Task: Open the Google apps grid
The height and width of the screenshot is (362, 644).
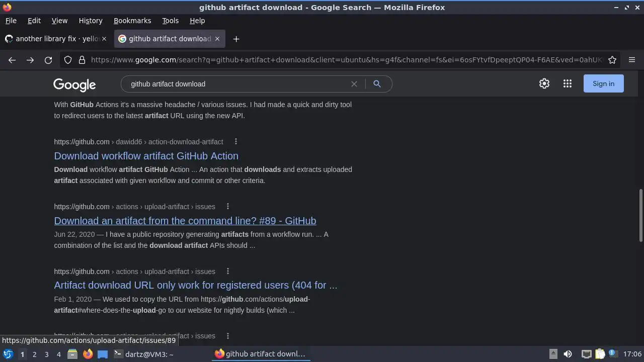Action: click(x=568, y=84)
